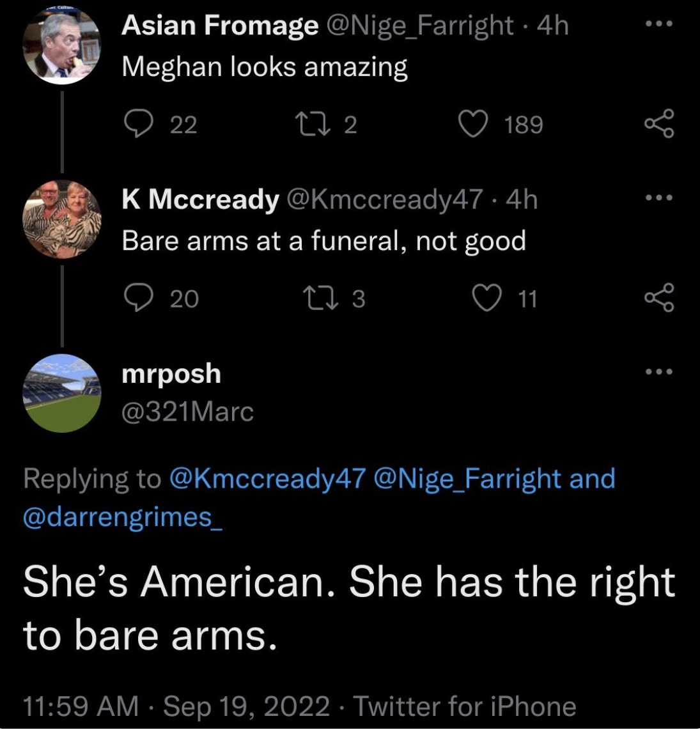Open the mrposh display name
This screenshot has height=730, width=700.
pyautogui.click(x=171, y=375)
